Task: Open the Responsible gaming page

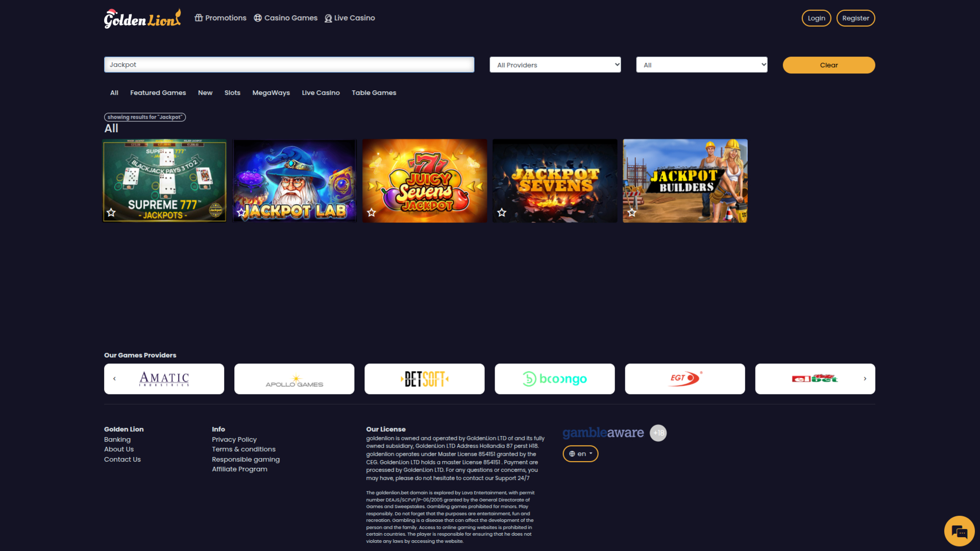Action: [246, 459]
